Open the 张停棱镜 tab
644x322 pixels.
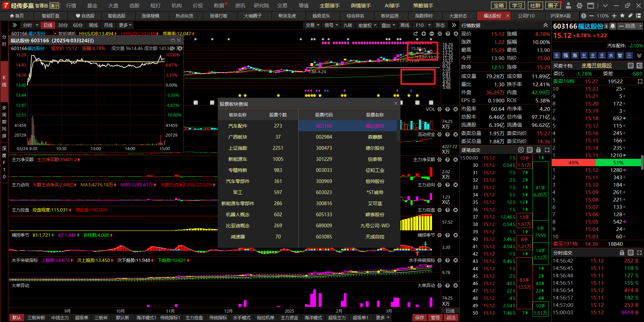[x=151, y=16]
